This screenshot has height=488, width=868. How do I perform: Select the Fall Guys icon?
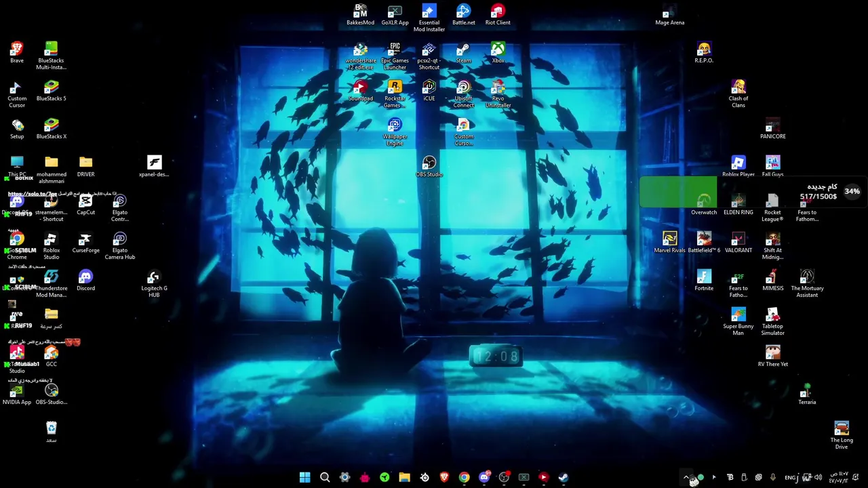click(772, 167)
